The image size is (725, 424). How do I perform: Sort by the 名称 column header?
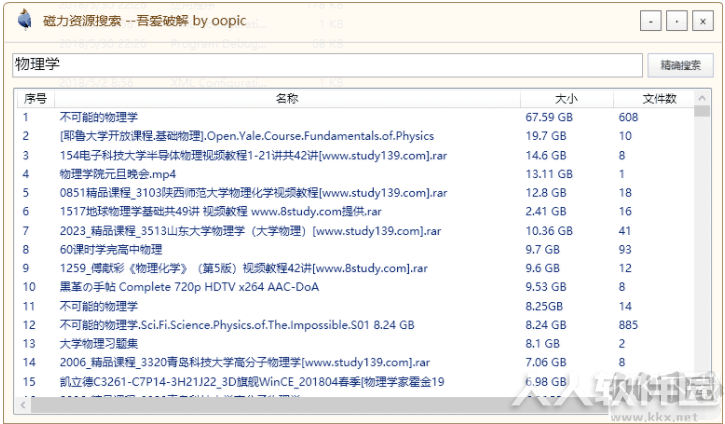pyautogui.click(x=287, y=98)
